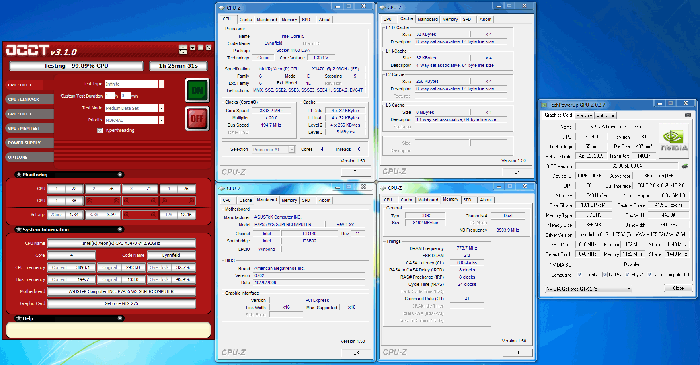Click the OCCT custom duration minutes field
The width and height of the screenshot is (700, 365).
125,96
